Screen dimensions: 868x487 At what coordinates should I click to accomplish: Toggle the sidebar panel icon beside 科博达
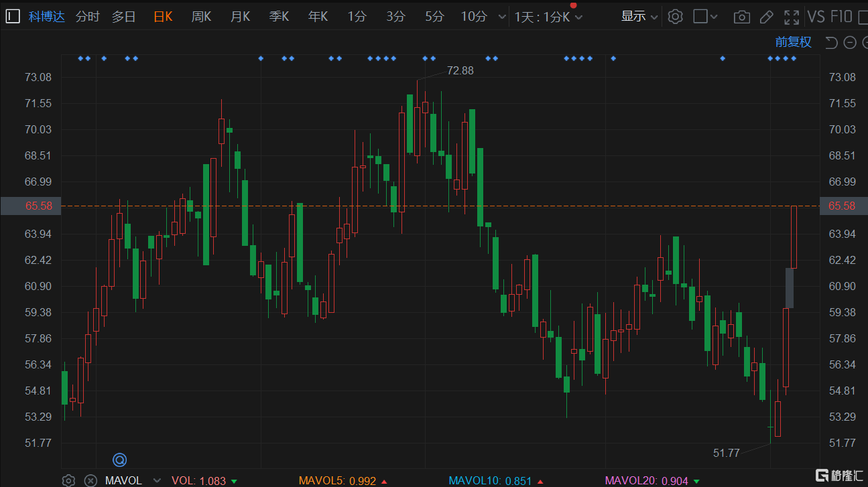point(13,17)
